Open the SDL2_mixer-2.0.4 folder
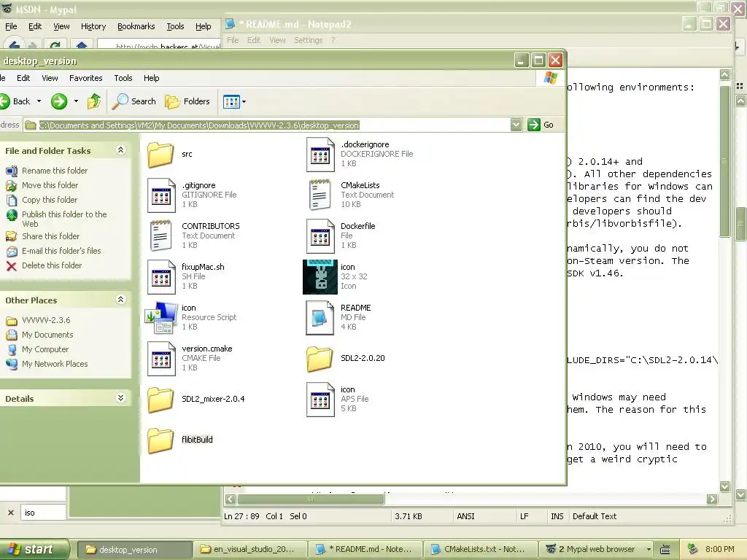The image size is (747, 560). [160, 399]
